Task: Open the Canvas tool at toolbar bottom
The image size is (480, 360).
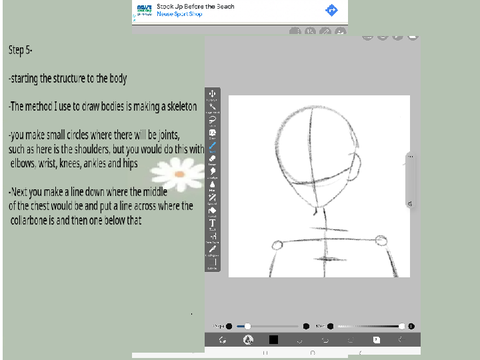Action: click(x=212, y=263)
